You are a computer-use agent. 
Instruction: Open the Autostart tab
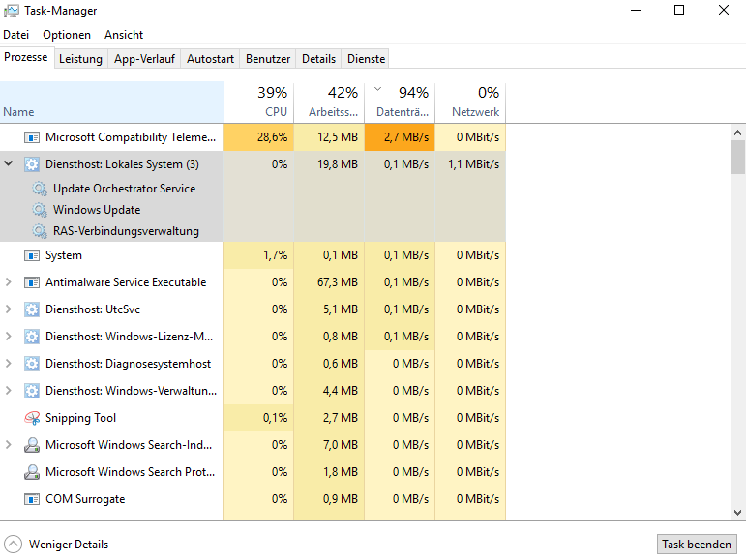[210, 59]
